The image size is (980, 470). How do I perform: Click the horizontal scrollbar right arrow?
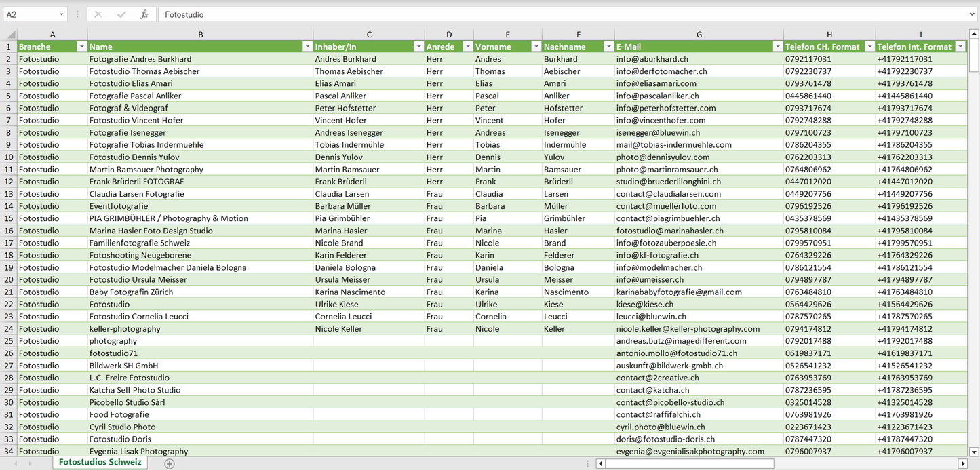click(x=962, y=463)
